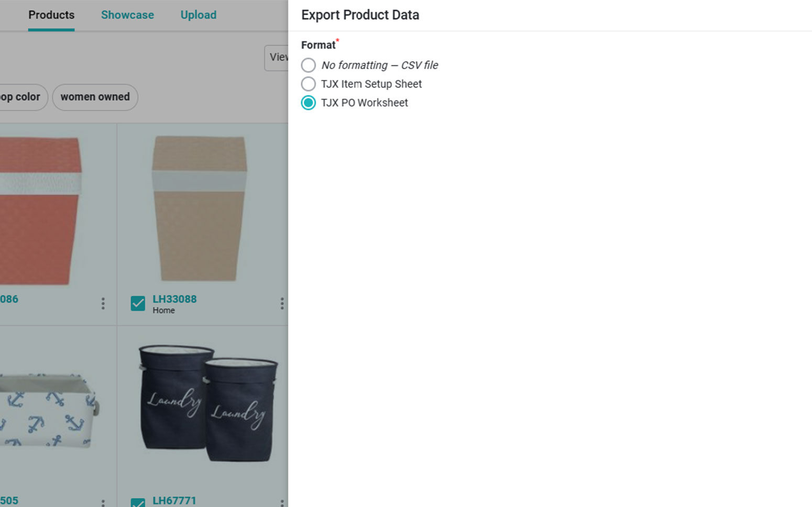Open the kebab menu for product LH33088

(282, 303)
